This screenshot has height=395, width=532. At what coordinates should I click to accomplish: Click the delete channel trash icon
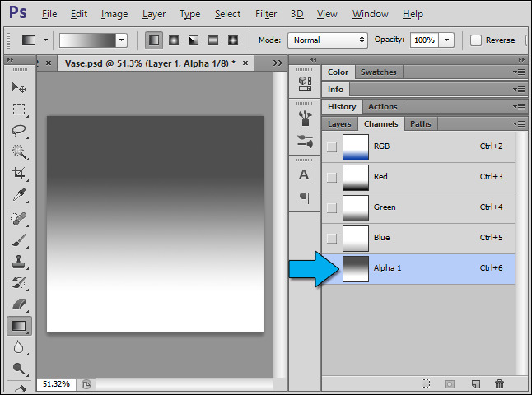point(499,383)
